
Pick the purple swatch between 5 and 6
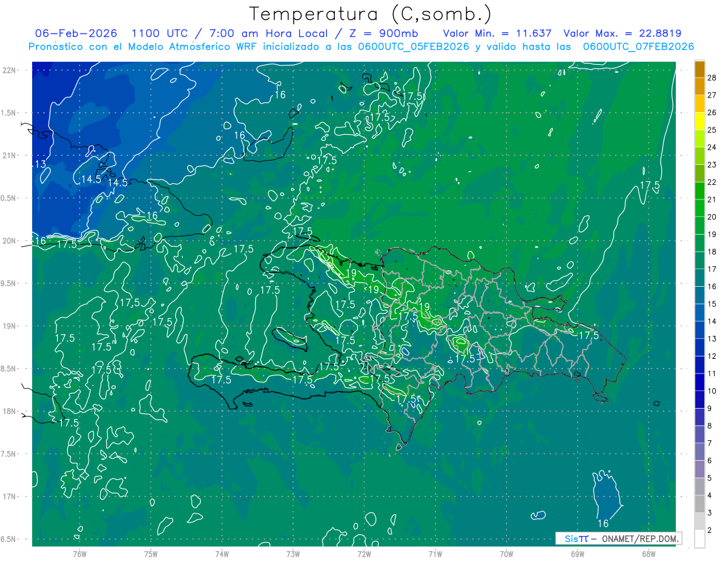point(699,469)
